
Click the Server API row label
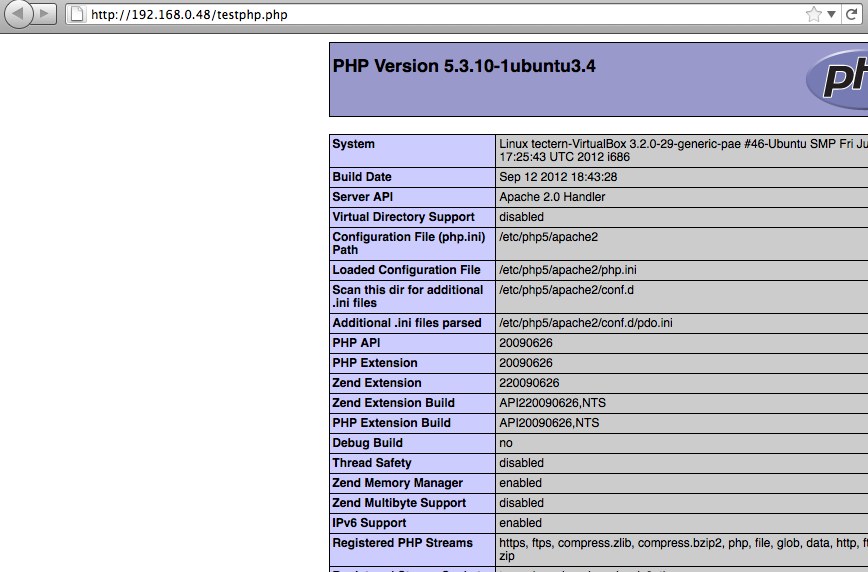pos(363,197)
